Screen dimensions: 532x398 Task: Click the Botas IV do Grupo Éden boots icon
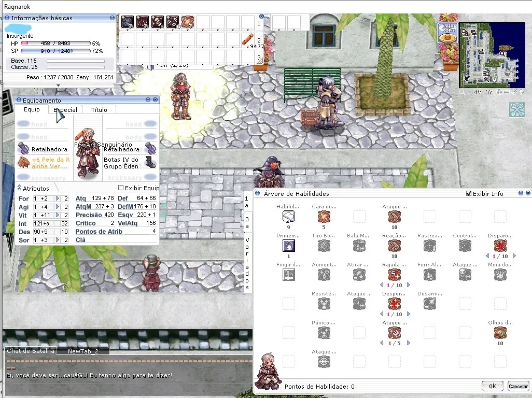pos(150,162)
